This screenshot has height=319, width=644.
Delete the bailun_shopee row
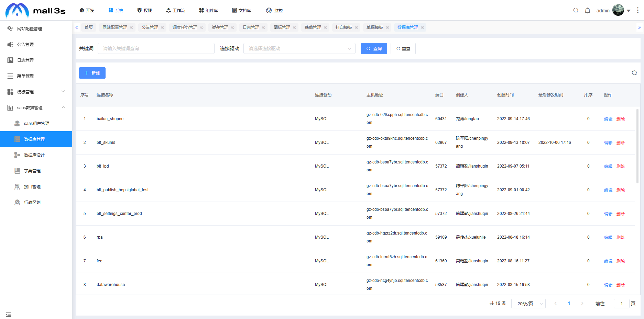pos(621,119)
